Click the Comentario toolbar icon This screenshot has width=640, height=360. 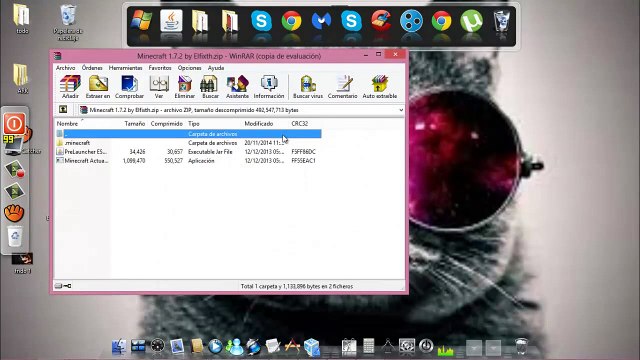(x=342, y=86)
